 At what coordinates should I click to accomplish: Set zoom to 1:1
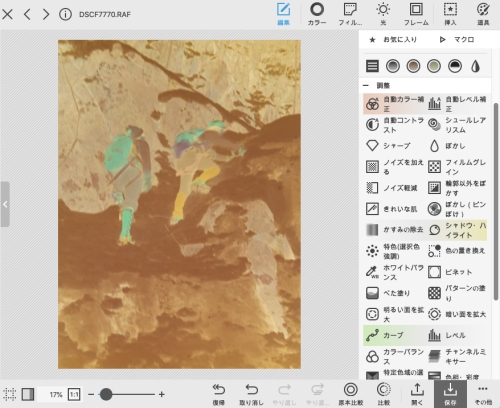(x=74, y=394)
